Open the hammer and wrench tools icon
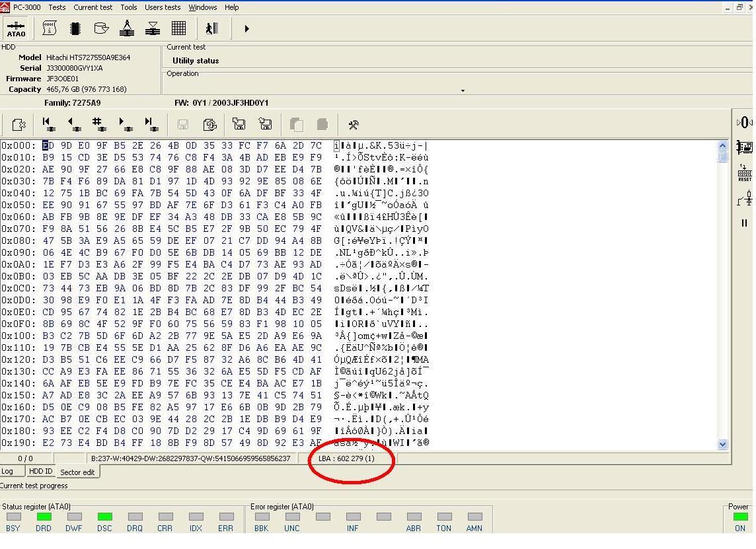 coord(354,125)
